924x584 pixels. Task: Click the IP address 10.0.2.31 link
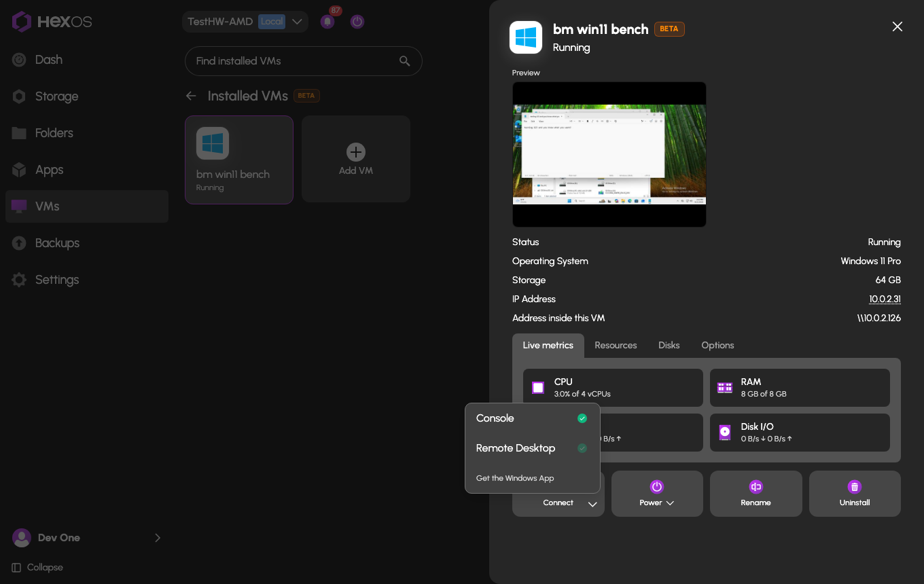tap(885, 299)
